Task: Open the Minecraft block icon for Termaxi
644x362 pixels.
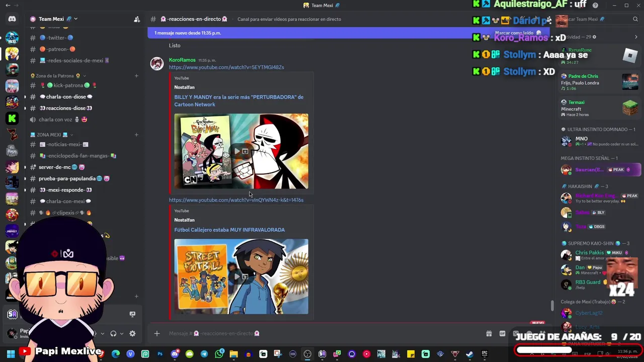Action: coord(630,108)
